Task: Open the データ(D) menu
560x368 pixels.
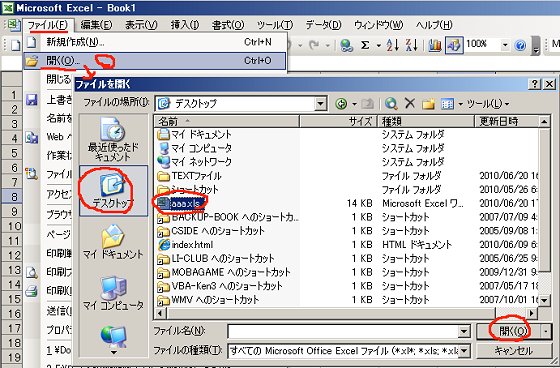Action: (323, 25)
